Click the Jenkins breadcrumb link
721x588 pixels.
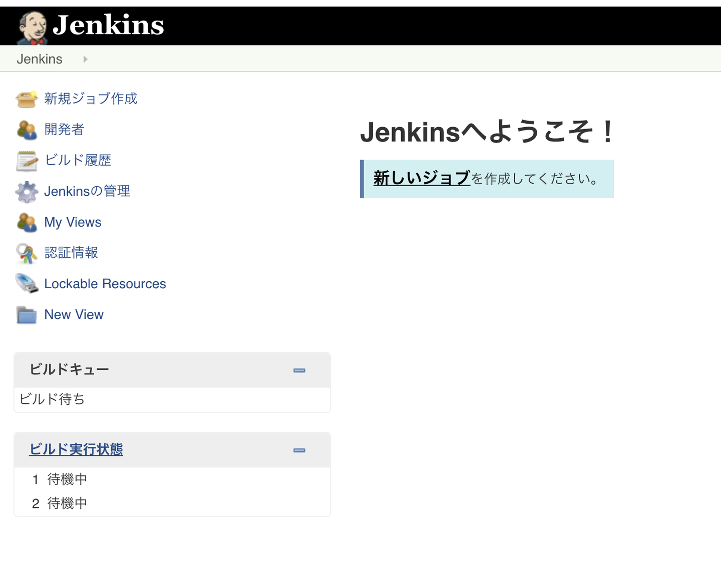40,59
